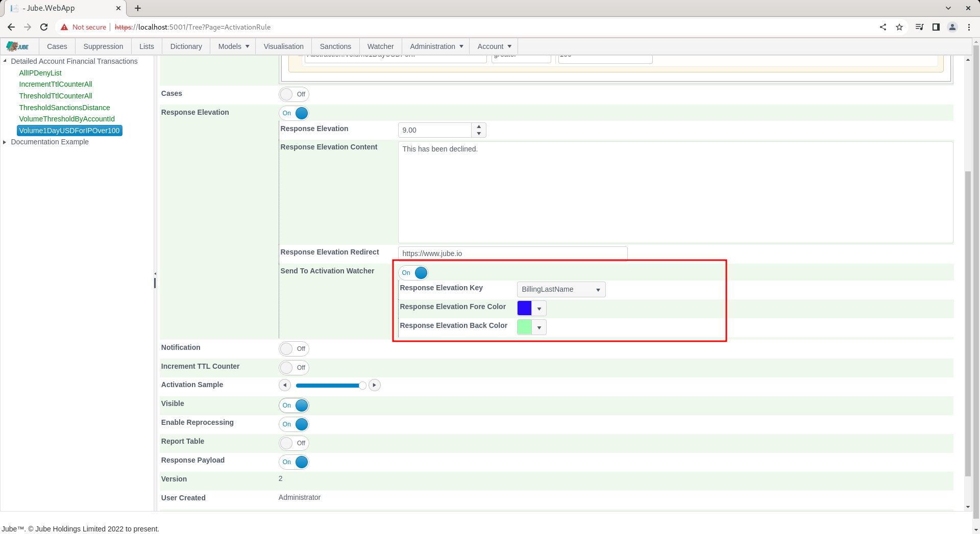Open the Account dropdown menu

[x=494, y=46]
